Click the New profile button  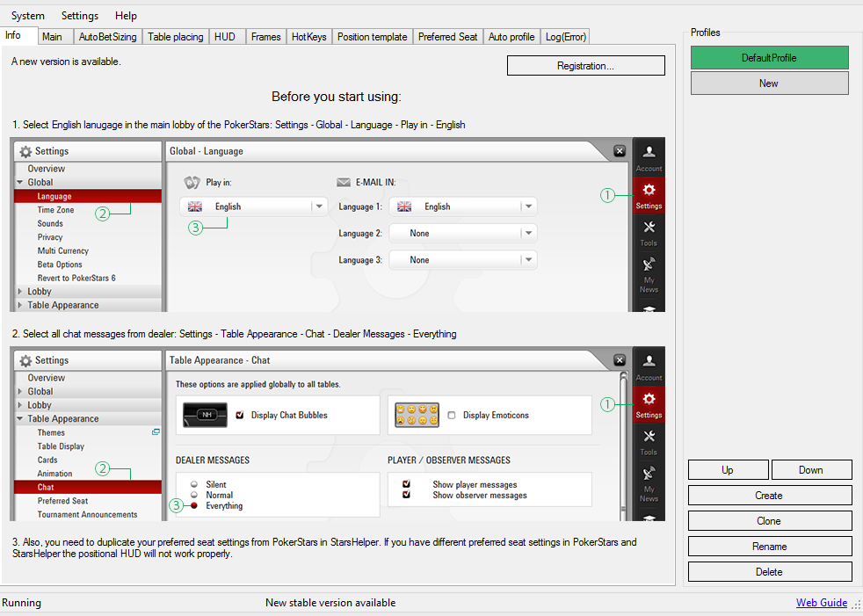point(770,83)
